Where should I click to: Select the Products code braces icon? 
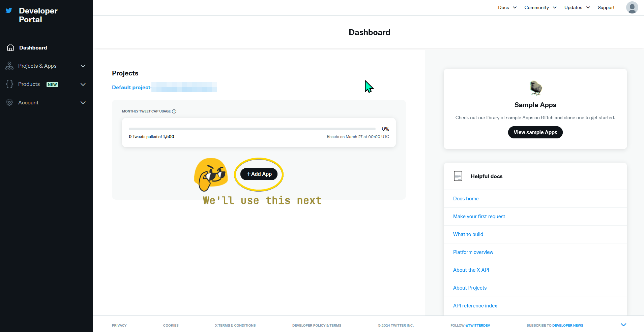point(9,84)
